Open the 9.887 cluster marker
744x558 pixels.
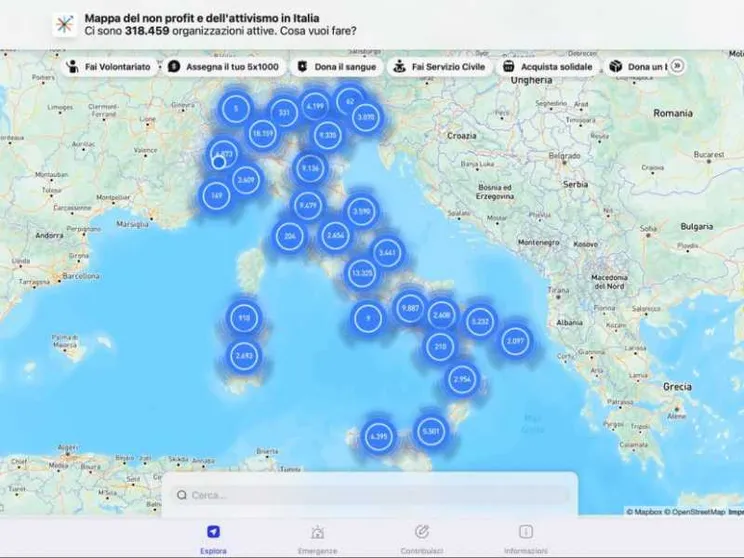pyautogui.click(x=410, y=308)
